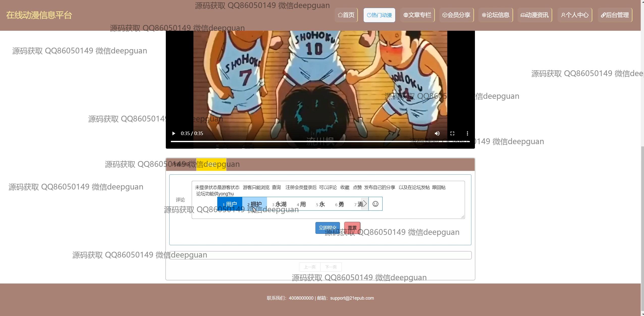Open the 热门动漫 nav item
The height and width of the screenshot is (316, 644).
379,15
